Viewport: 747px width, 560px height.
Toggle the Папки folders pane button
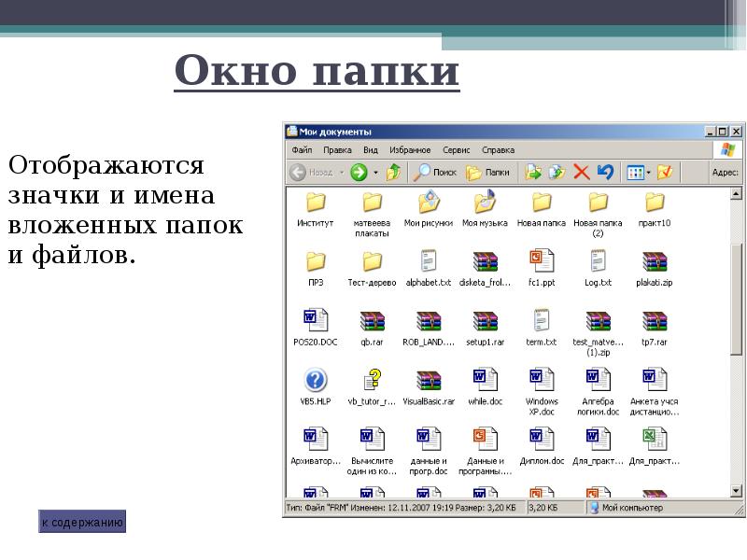click(487, 172)
